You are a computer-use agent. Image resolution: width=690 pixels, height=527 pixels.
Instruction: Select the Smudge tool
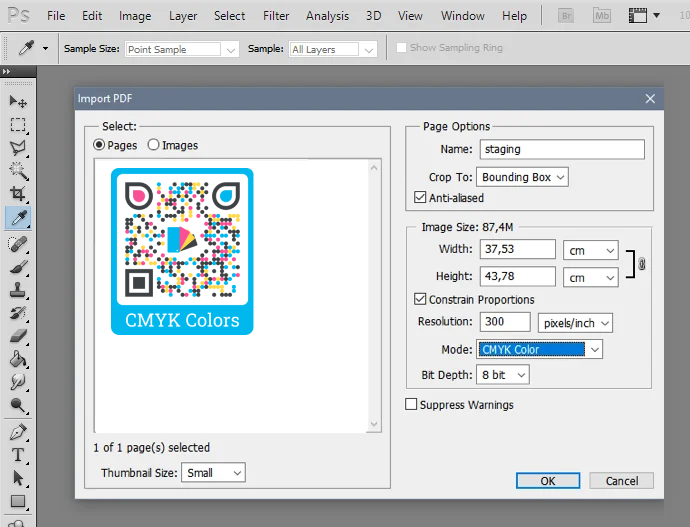point(18,382)
